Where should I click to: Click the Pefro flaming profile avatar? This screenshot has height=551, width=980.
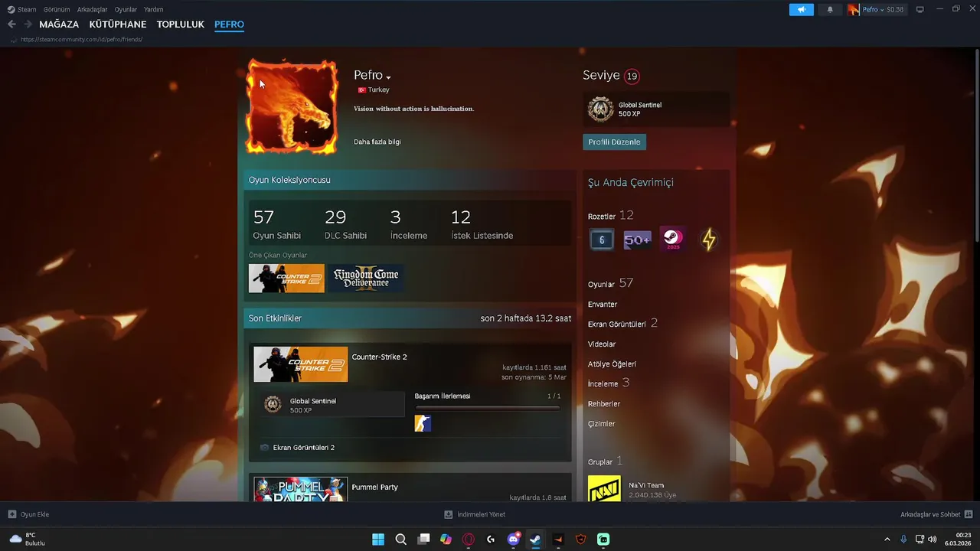[291, 106]
